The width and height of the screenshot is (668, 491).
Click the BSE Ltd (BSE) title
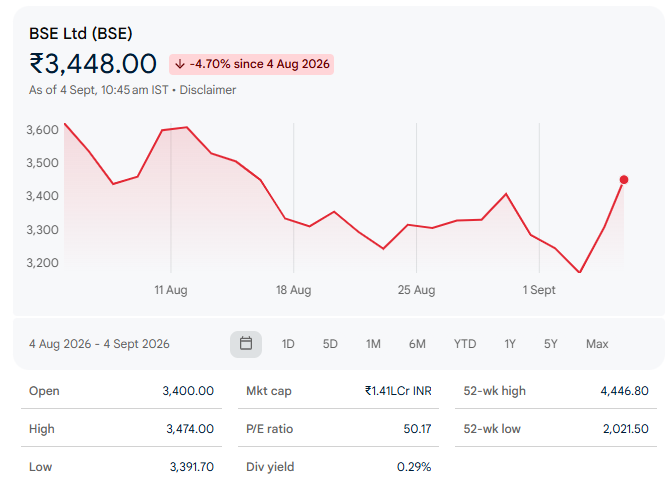[x=81, y=33]
